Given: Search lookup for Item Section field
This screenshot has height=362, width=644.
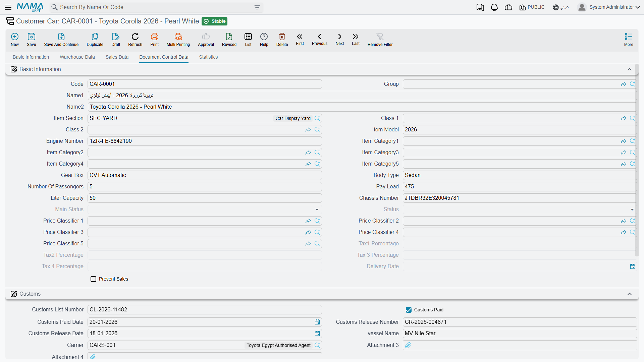Looking at the screenshot, I should [x=317, y=118].
